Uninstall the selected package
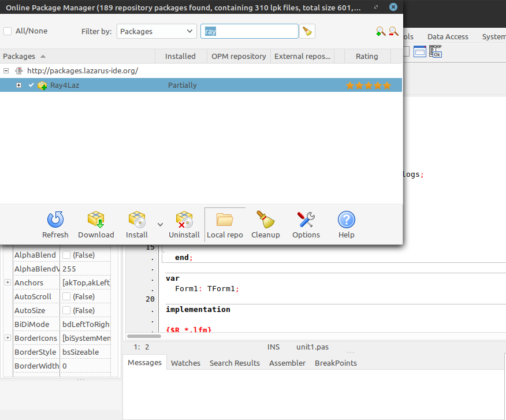Viewport: 506px width, 420px height. click(184, 225)
